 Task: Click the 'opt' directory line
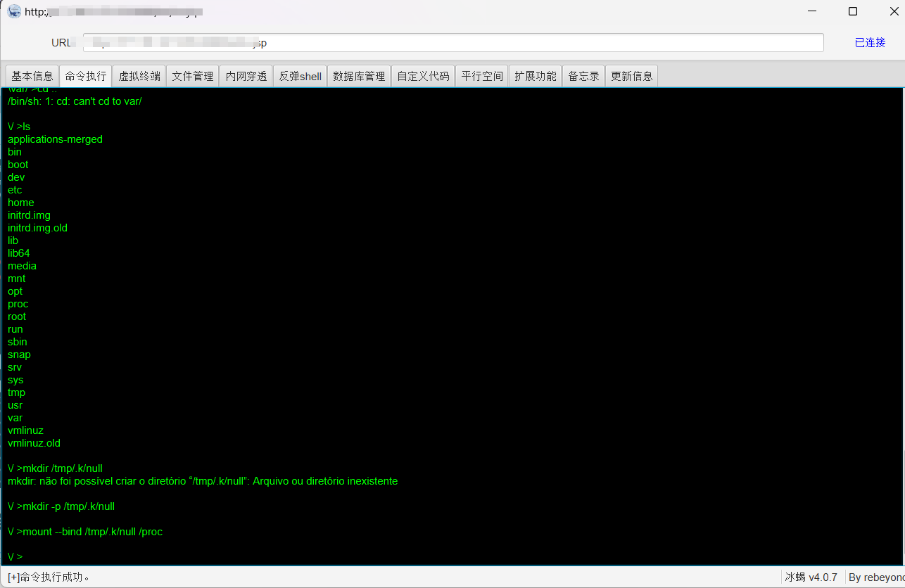click(x=15, y=291)
